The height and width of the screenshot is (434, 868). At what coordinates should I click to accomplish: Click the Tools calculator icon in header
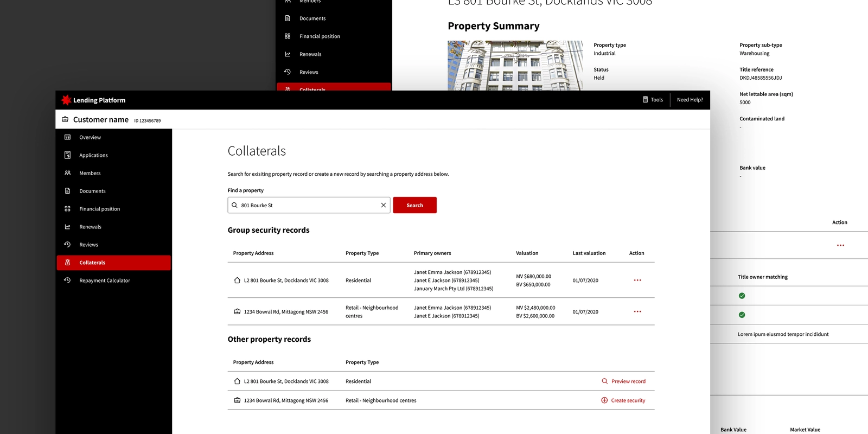(645, 100)
